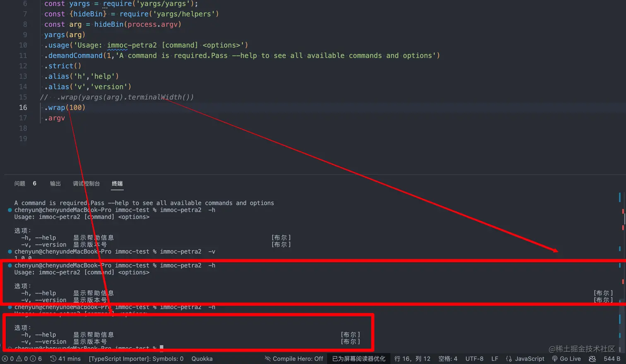The width and height of the screenshot is (626, 364).
Task: Click 已为屏幕阅读器优化 status item
Action: click(x=359, y=359)
